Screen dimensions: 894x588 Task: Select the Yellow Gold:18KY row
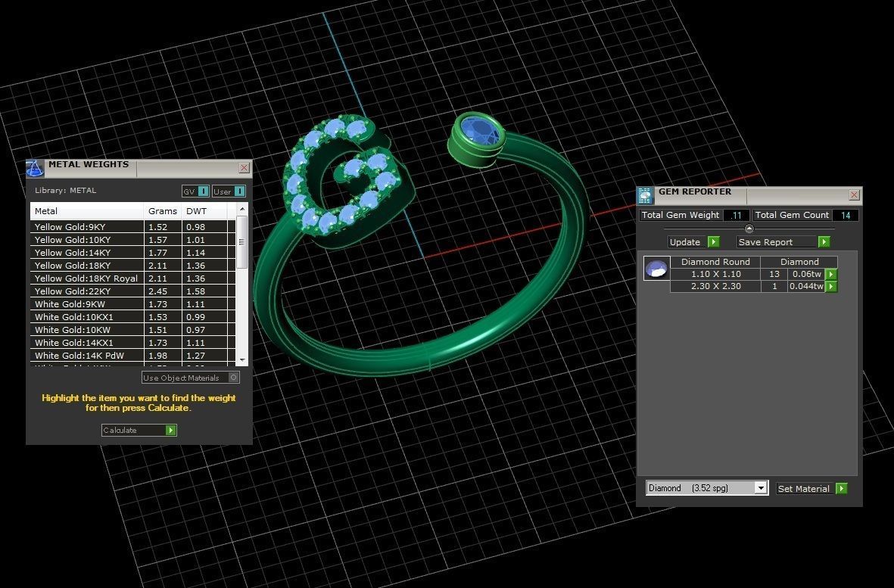click(132, 266)
